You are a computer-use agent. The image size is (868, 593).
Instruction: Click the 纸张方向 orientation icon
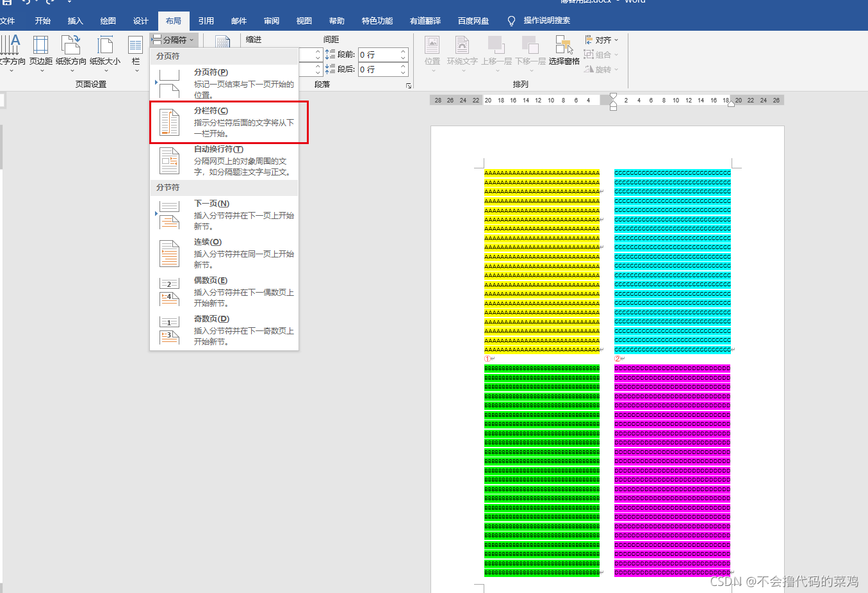tap(70, 45)
